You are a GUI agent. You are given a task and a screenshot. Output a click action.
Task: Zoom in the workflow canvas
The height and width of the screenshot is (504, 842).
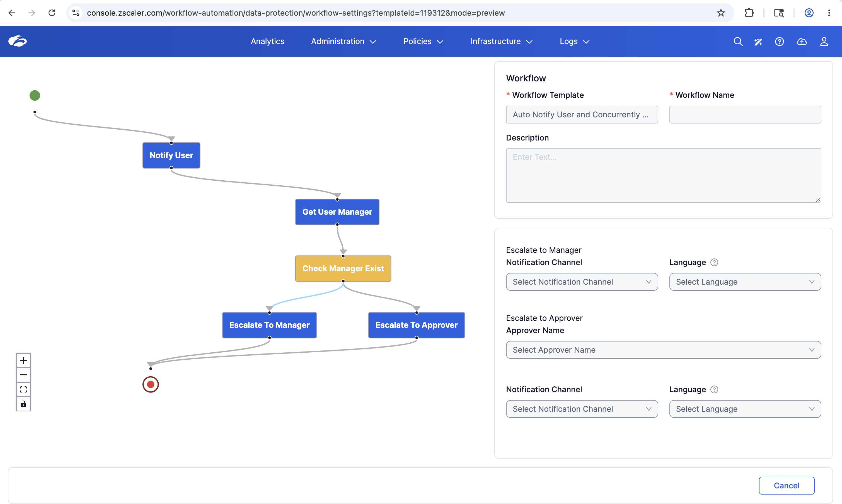(23, 360)
